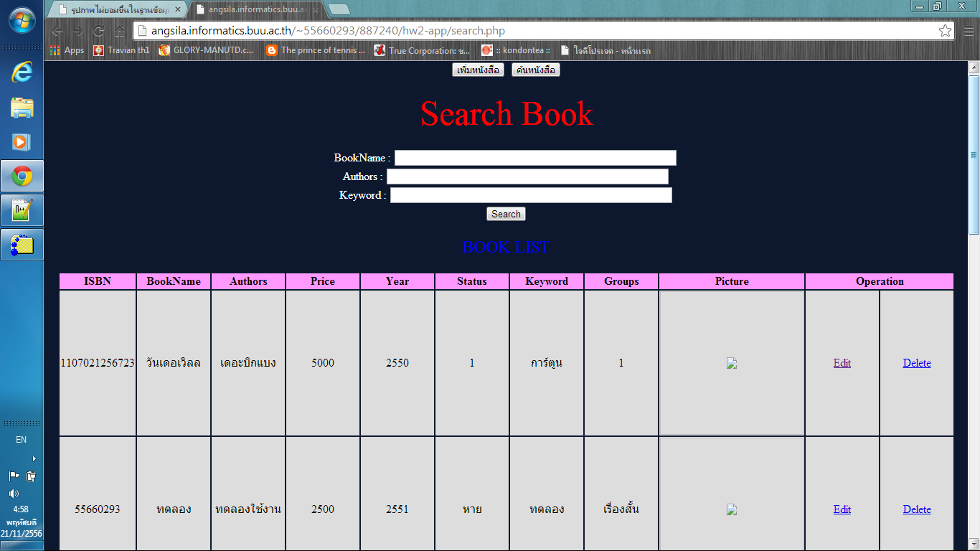Click the ค้นหนังสือ (search book) button

click(536, 70)
